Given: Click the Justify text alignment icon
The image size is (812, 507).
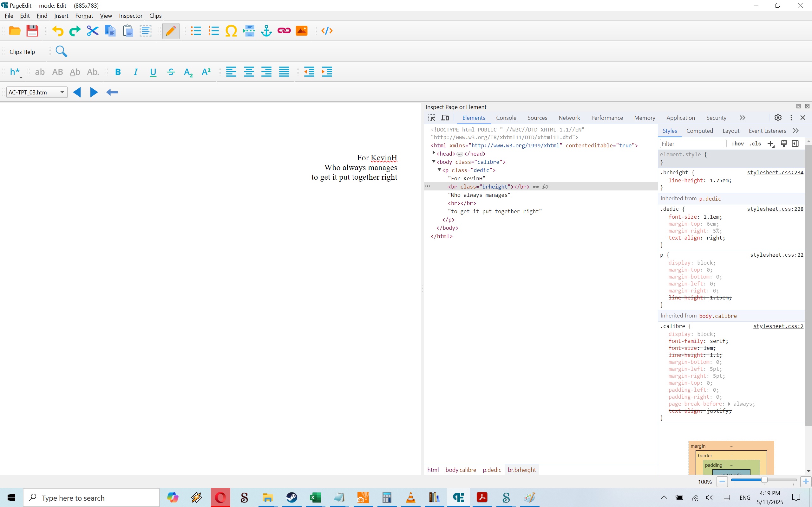Looking at the screenshot, I should (284, 72).
